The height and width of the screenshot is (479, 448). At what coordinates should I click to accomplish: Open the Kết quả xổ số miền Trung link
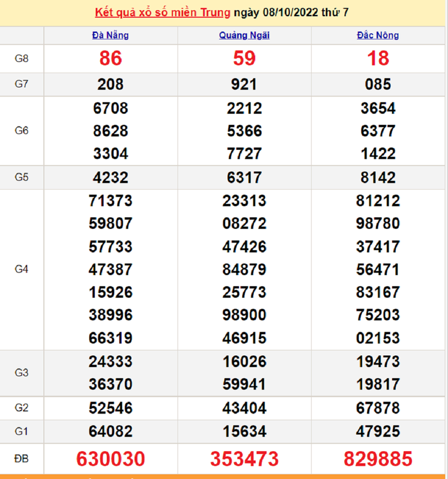(x=162, y=12)
